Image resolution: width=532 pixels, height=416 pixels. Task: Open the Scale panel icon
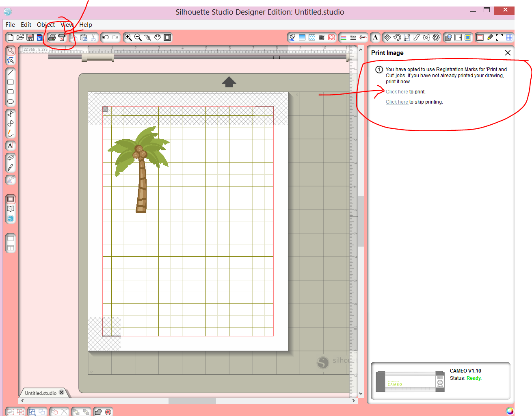tap(407, 37)
